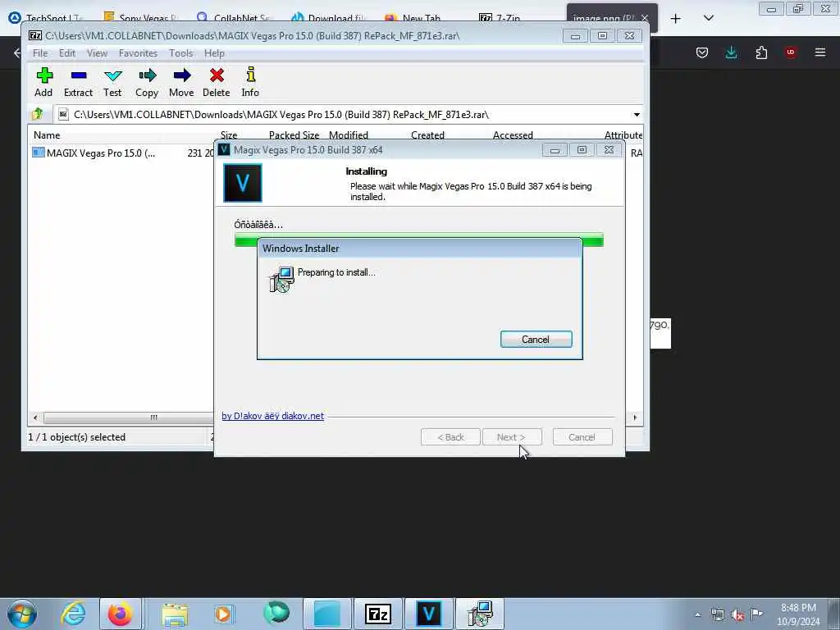Viewport: 840px width, 630px height.
Task: Open Firefox downloads panel
Action: (x=731, y=52)
